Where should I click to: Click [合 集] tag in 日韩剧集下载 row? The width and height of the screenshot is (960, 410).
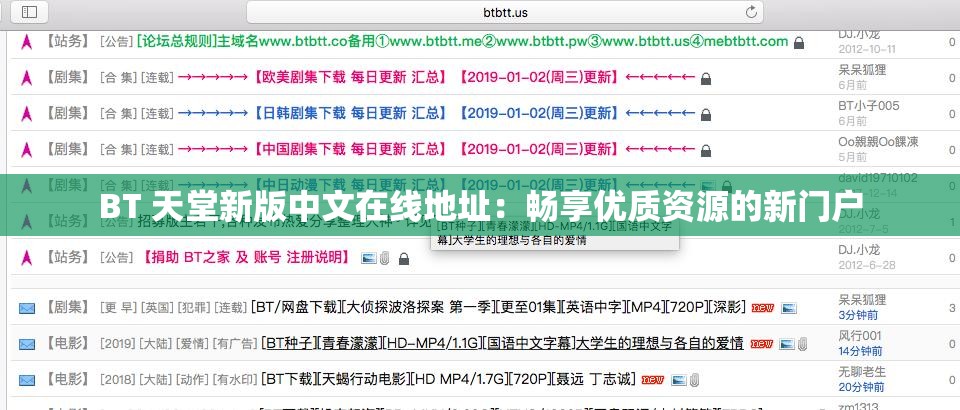(118, 114)
